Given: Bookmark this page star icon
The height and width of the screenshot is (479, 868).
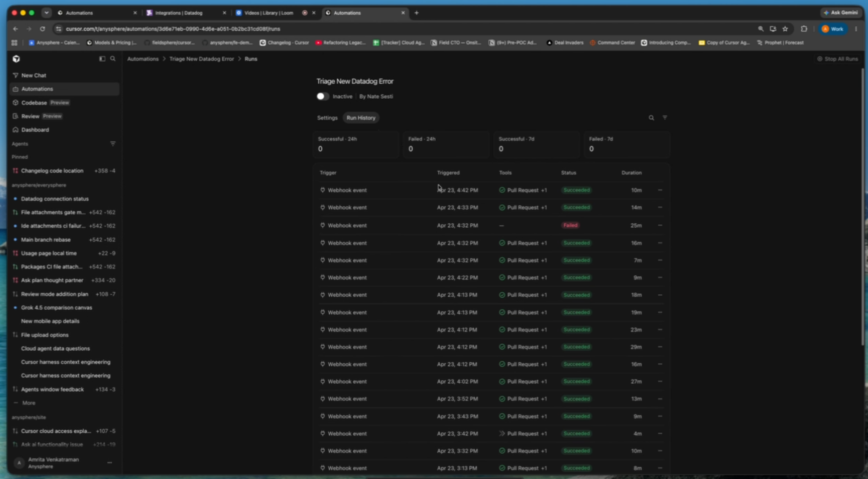Looking at the screenshot, I should tap(785, 29).
